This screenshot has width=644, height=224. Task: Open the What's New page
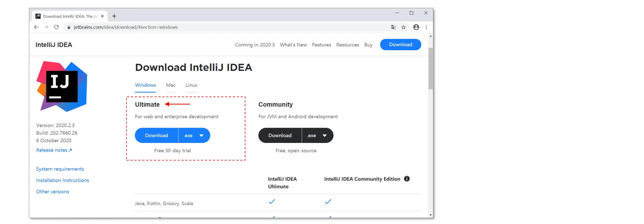coord(293,45)
